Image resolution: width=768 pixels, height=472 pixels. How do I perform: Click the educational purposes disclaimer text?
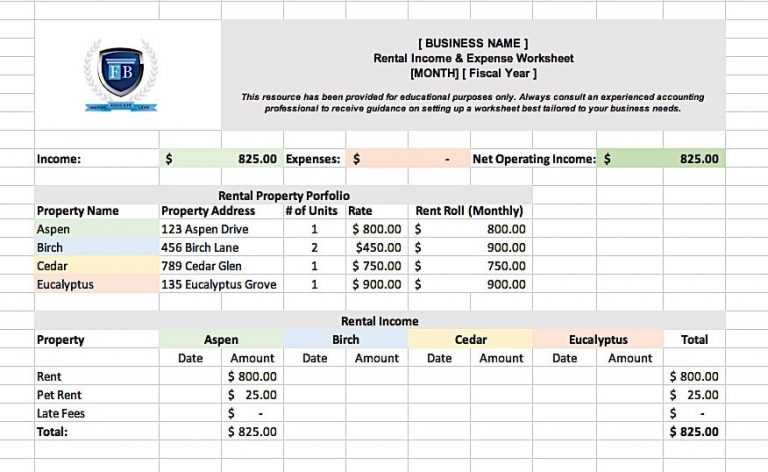pyautogui.click(x=473, y=103)
